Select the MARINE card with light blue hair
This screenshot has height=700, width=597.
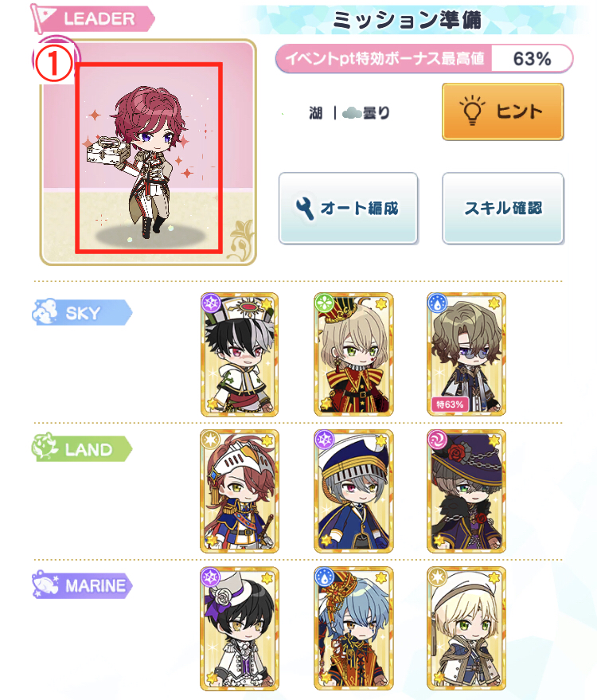(x=353, y=628)
